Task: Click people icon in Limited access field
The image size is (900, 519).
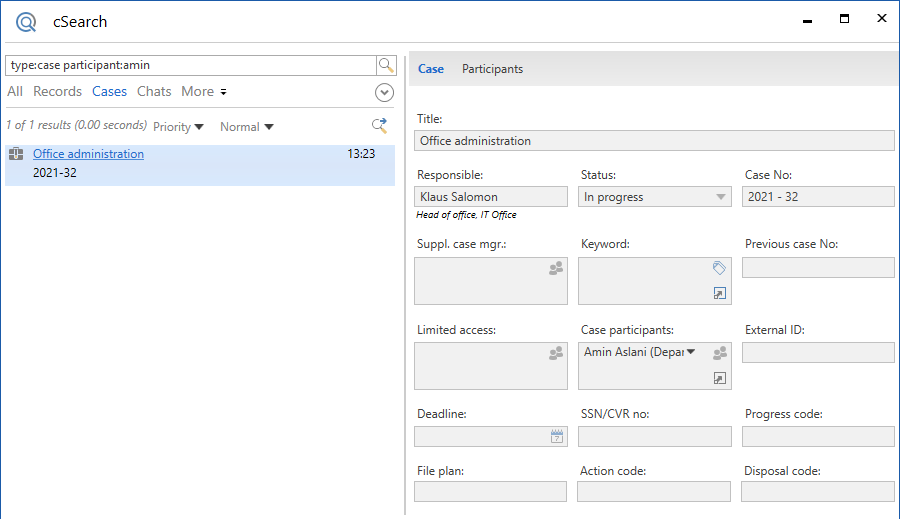Action: 556,353
